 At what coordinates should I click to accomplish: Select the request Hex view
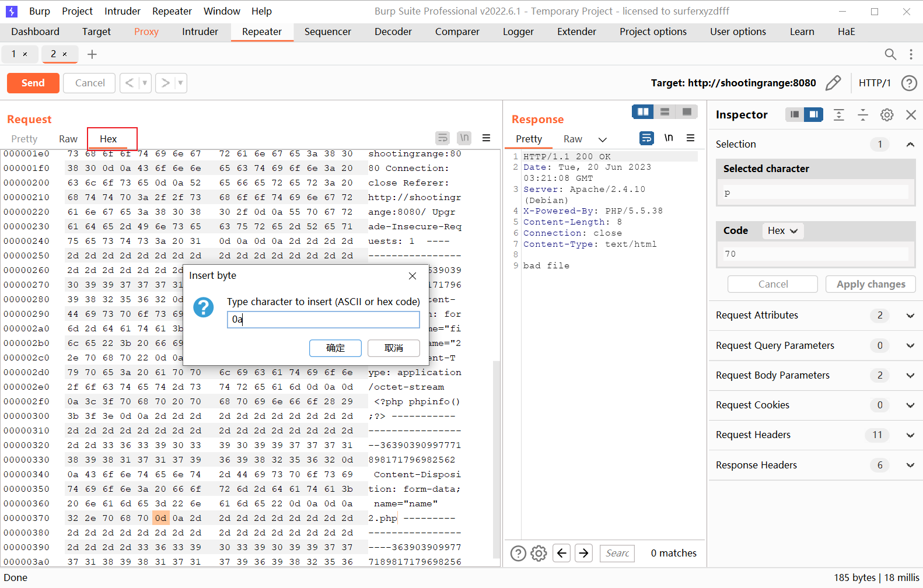coord(109,139)
